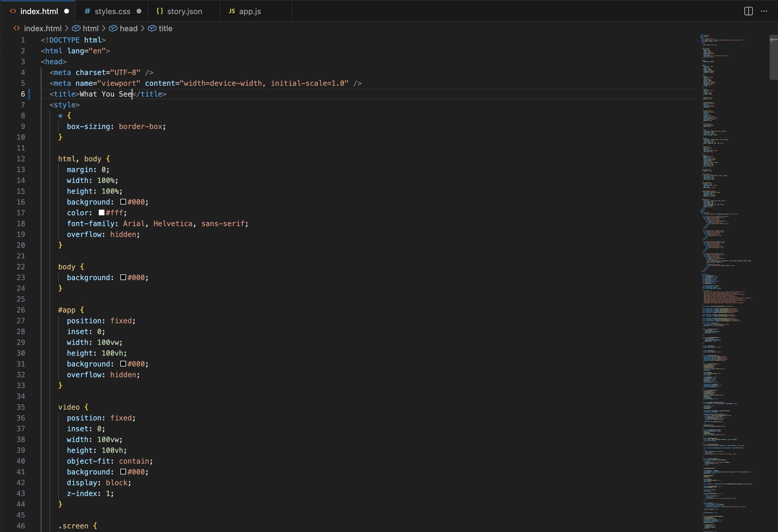Click the <style> opening tag
778x532 pixels.
tap(65, 105)
